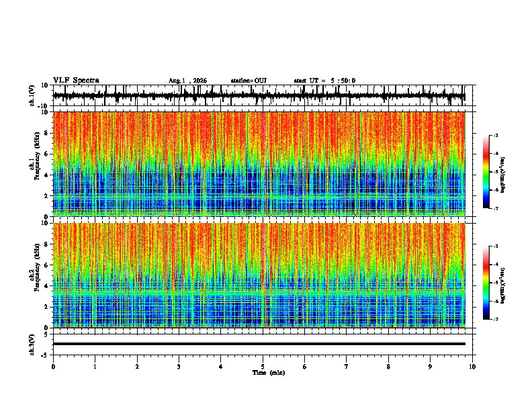532x411 pixels.
Task: Select the "start UT = 5 :50: 0" label
Action: [324, 81]
